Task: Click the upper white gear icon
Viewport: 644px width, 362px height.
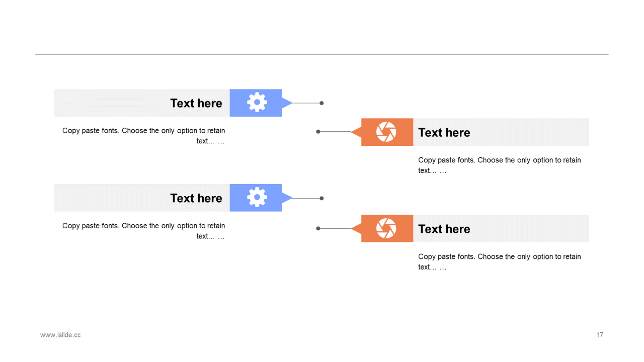Action: click(257, 103)
